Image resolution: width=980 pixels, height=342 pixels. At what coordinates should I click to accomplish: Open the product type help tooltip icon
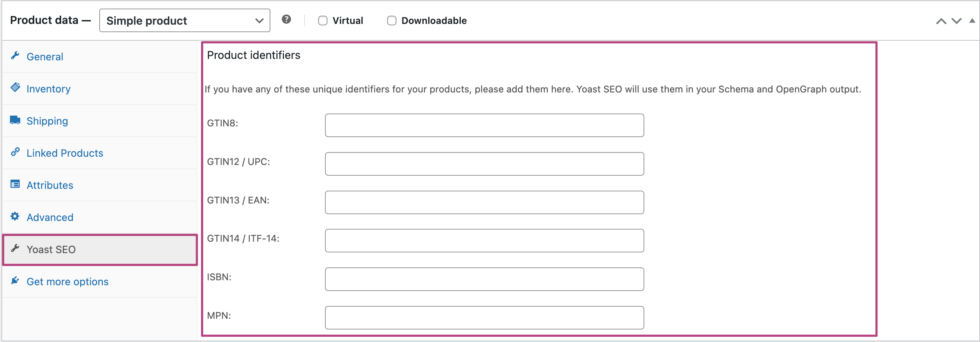286,19
